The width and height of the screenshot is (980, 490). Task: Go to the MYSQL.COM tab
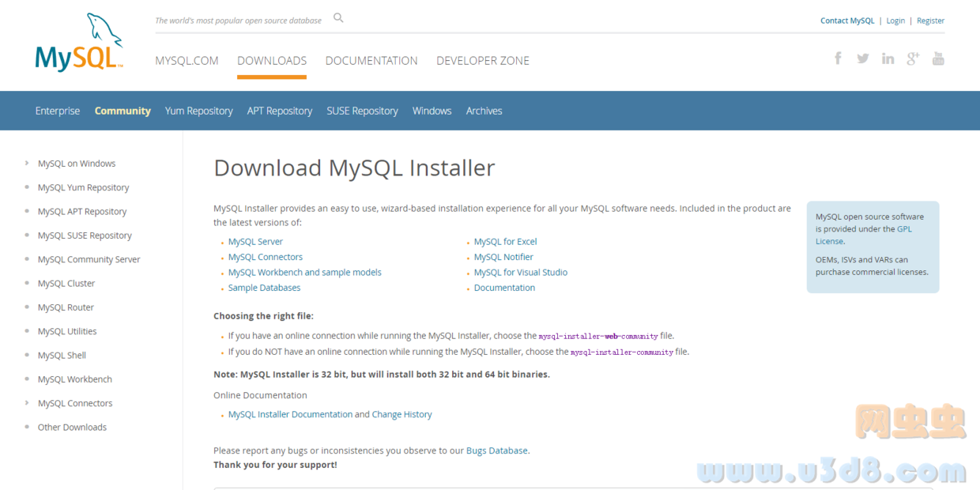coord(187,61)
